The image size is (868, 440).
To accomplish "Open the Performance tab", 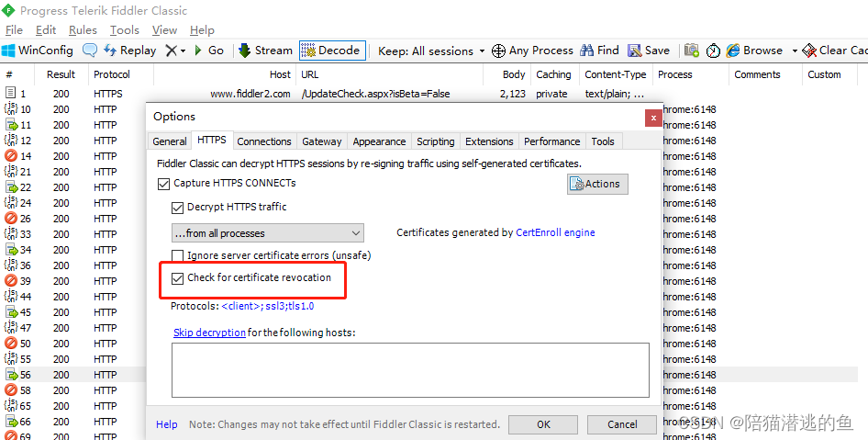I will coord(552,141).
